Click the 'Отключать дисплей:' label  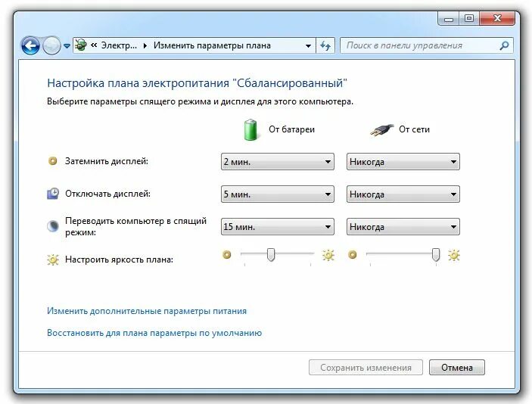[x=108, y=194]
